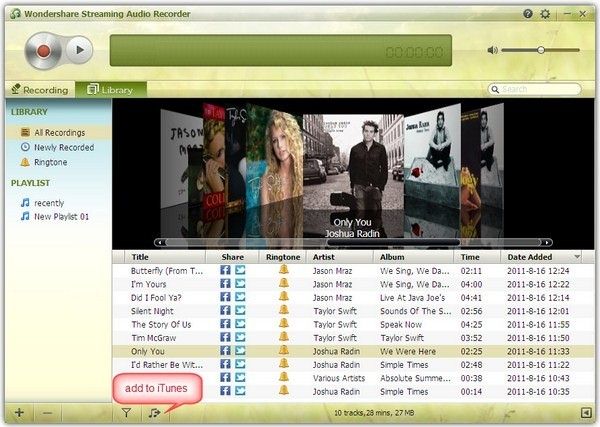Screen dimensions: 600x427
Task: Click the green recording progress display
Action: [280, 51]
